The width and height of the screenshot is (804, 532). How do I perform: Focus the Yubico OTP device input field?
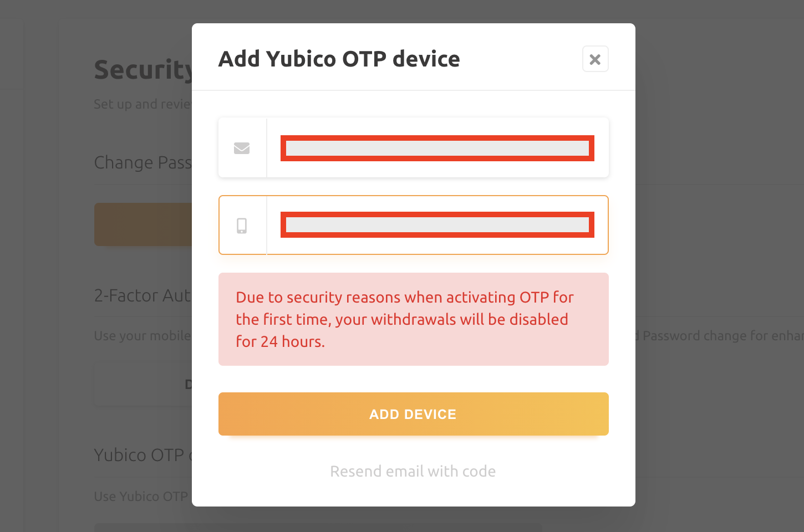point(437,225)
